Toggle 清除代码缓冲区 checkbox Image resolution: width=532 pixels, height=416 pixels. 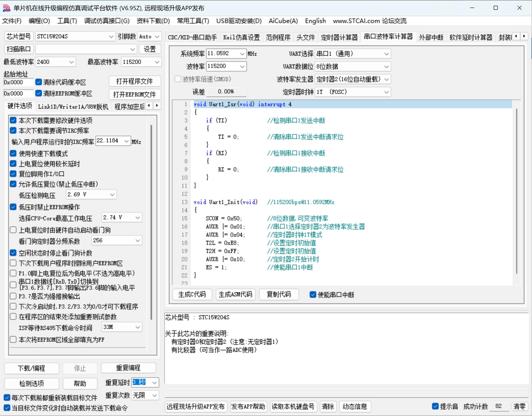(39, 82)
